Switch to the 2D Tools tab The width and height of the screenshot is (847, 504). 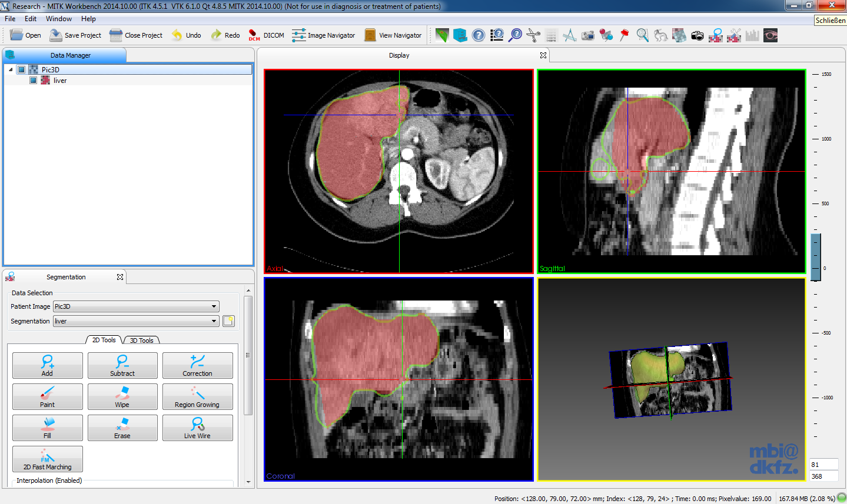(x=104, y=340)
